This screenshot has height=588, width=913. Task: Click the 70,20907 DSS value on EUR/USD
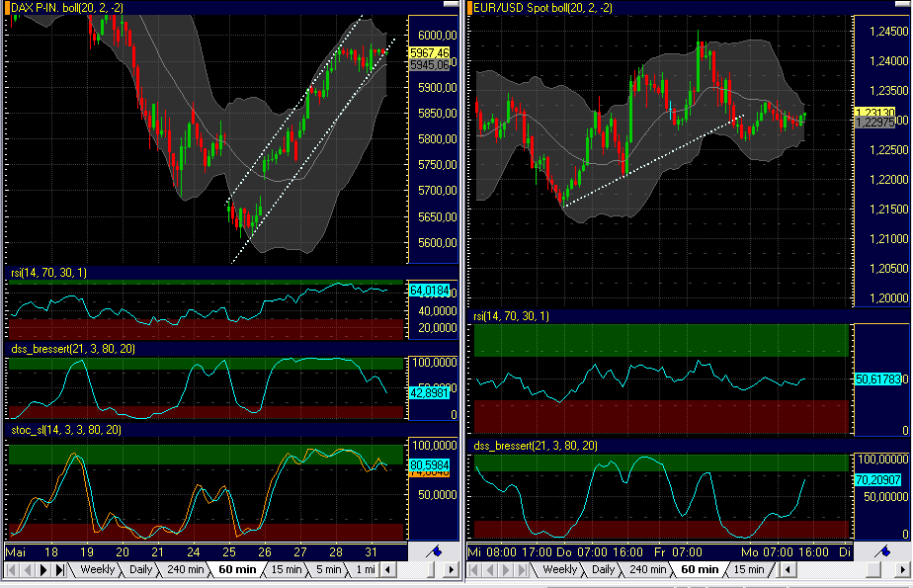click(x=878, y=479)
